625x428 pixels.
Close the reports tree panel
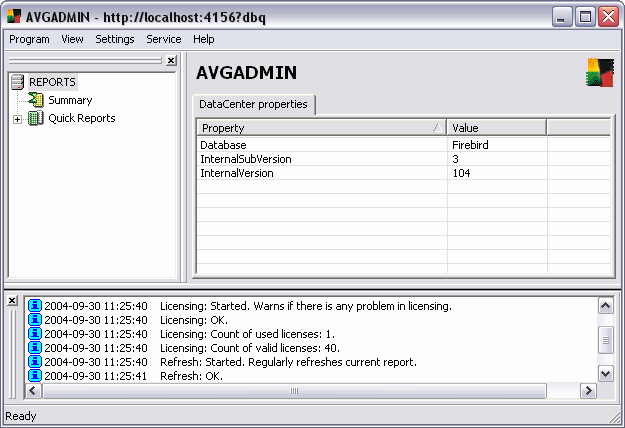pyautogui.click(x=171, y=61)
